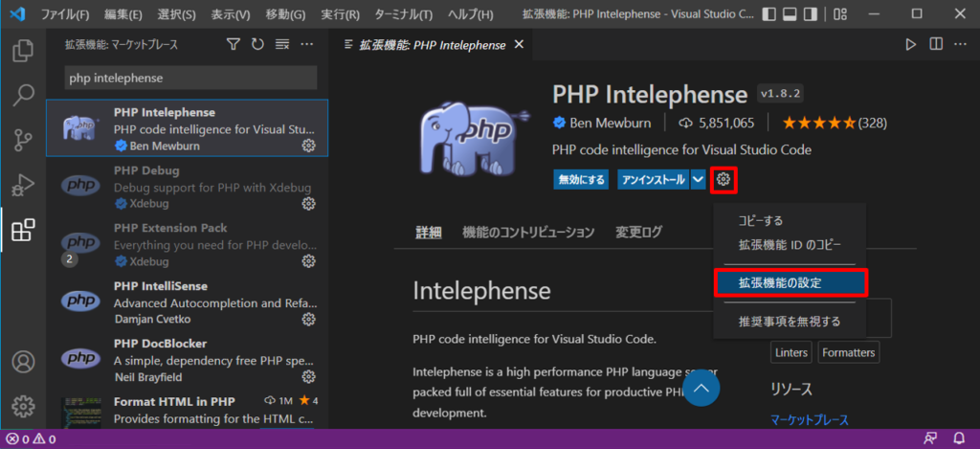Open the 編集(E) menu
Image resolution: width=980 pixels, height=449 pixels.
click(x=123, y=13)
